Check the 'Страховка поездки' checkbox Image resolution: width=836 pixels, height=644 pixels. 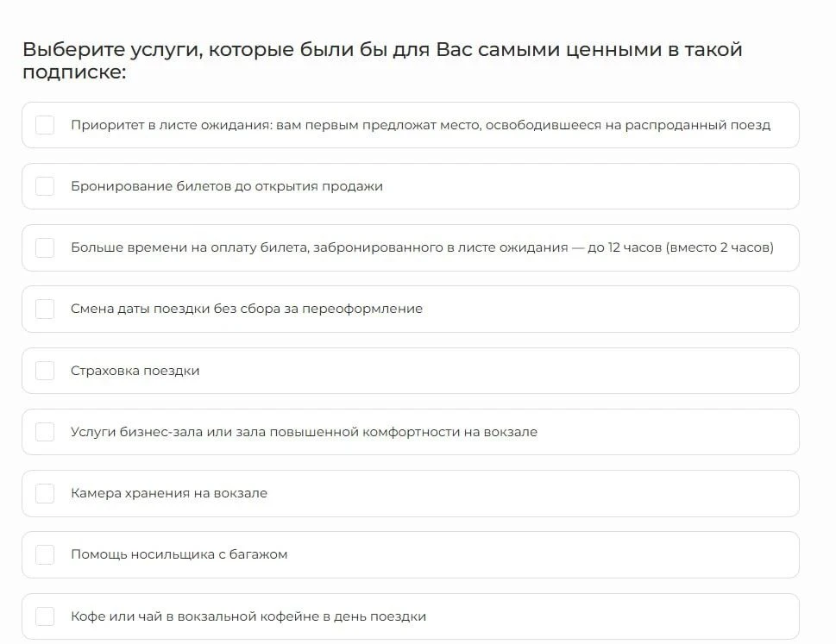tap(45, 371)
